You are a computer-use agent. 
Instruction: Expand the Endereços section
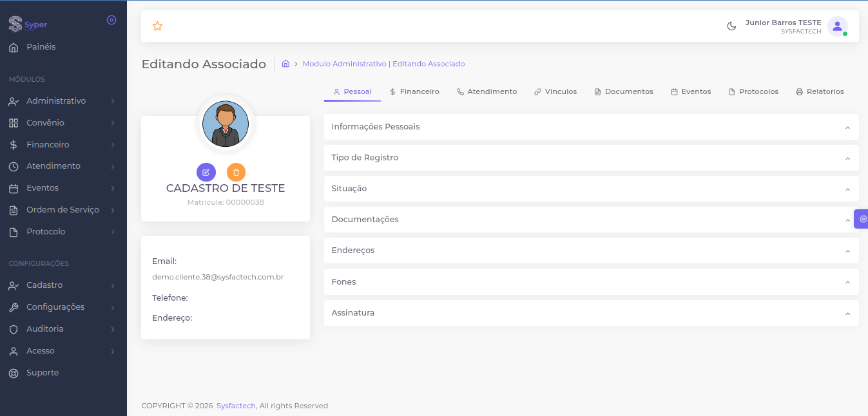pyautogui.click(x=592, y=251)
